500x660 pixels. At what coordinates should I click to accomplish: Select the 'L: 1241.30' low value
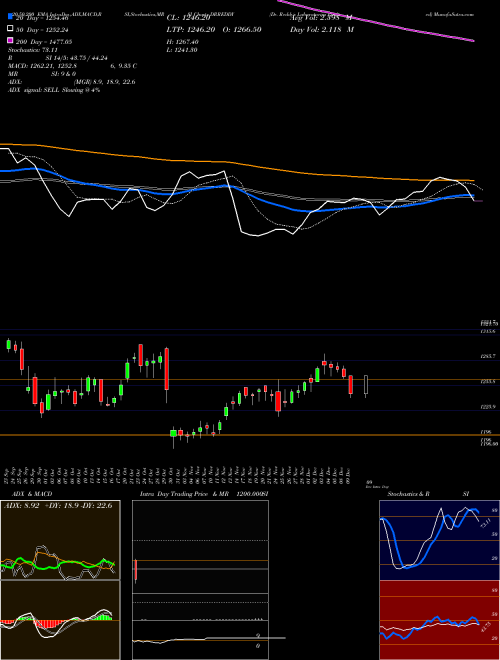pos(182,50)
